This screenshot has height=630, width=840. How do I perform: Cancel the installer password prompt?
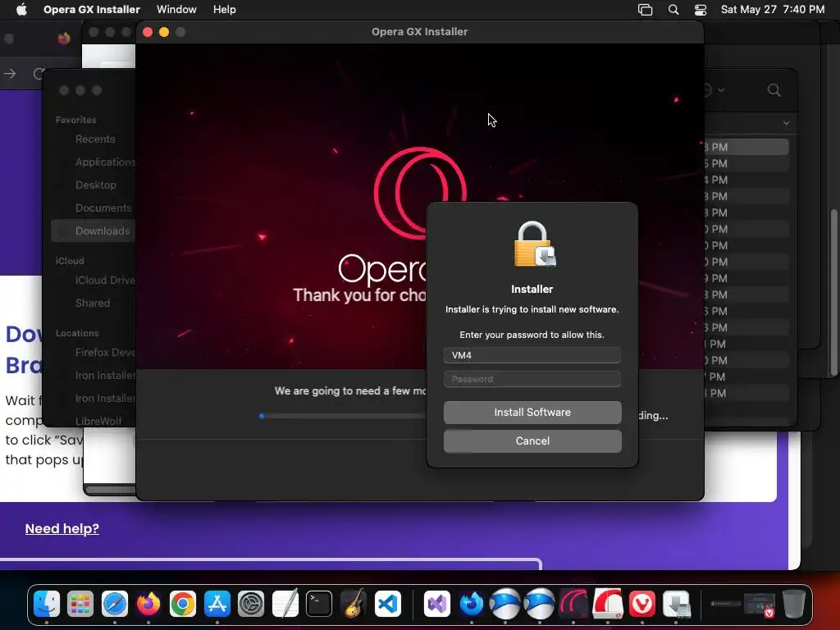pyautogui.click(x=532, y=441)
